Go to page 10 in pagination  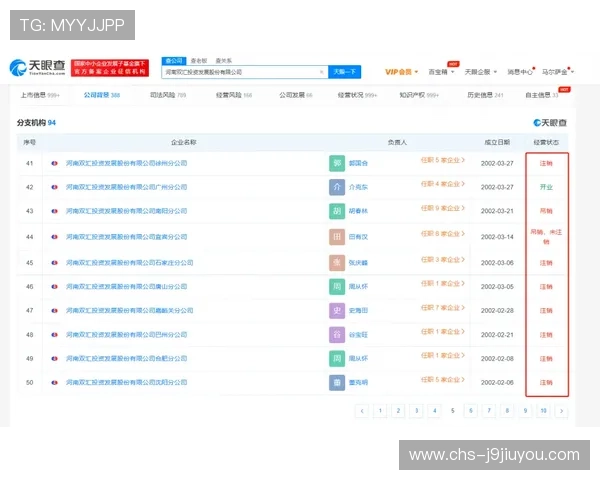pos(543,411)
